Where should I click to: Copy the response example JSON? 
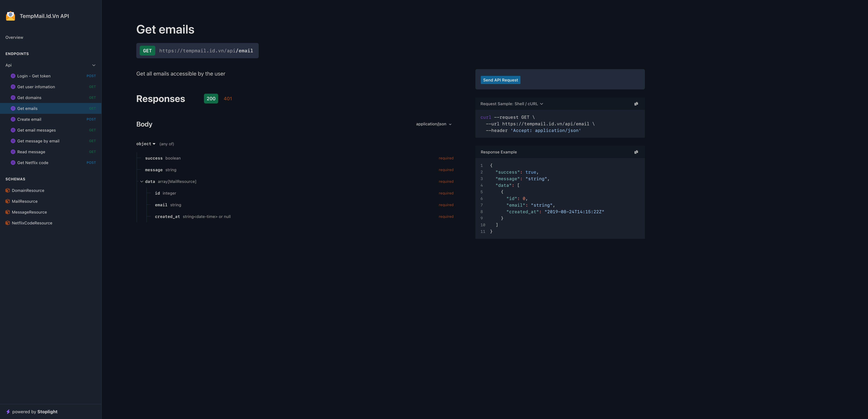[636, 152]
